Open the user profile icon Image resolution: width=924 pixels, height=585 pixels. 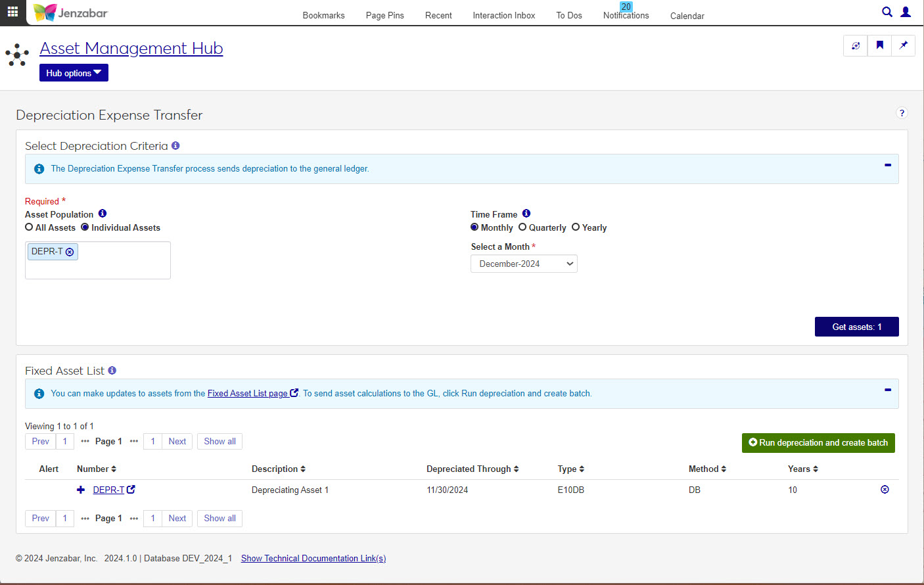[x=906, y=12]
